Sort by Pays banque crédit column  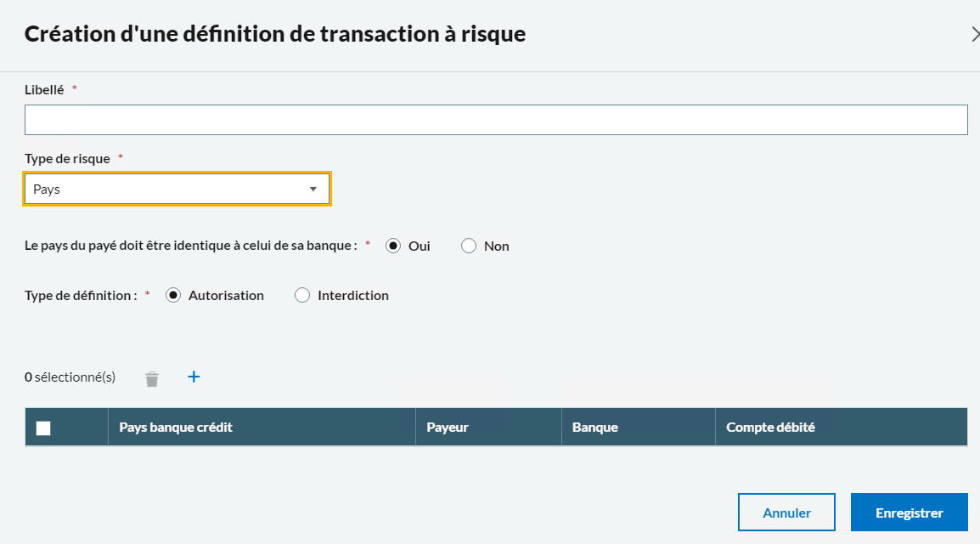coord(176,428)
